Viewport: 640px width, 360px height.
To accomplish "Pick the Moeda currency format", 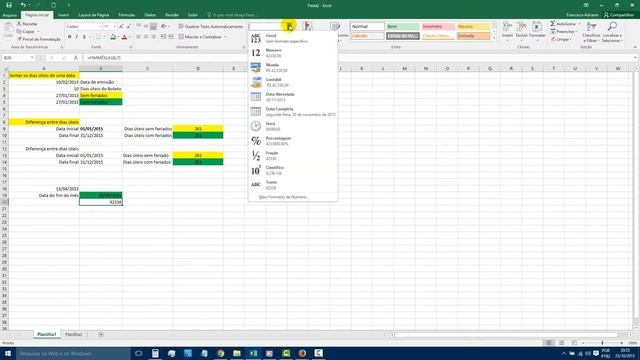I will pos(293,68).
